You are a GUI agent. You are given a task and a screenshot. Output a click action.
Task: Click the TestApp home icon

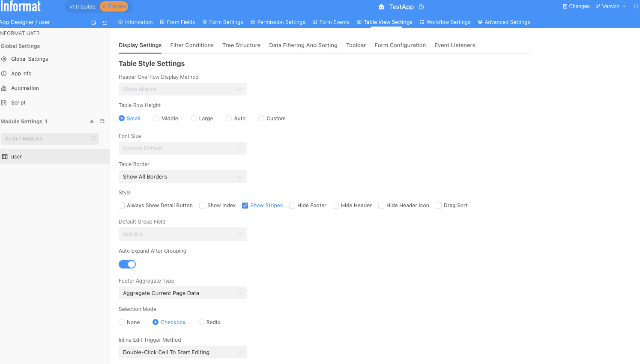click(x=381, y=7)
